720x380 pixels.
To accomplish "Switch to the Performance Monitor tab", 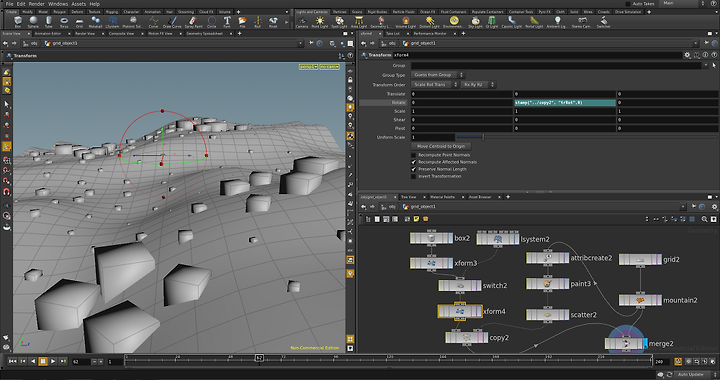I will (x=430, y=34).
